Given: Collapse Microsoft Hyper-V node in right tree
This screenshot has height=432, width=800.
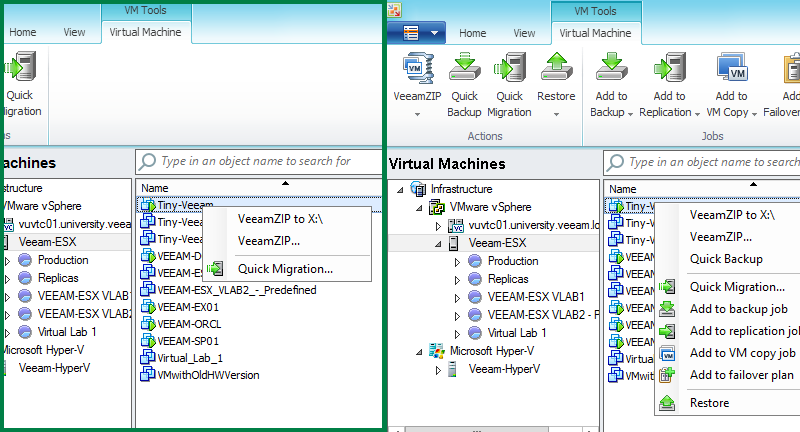Looking at the screenshot, I should (x=419, y=352).
